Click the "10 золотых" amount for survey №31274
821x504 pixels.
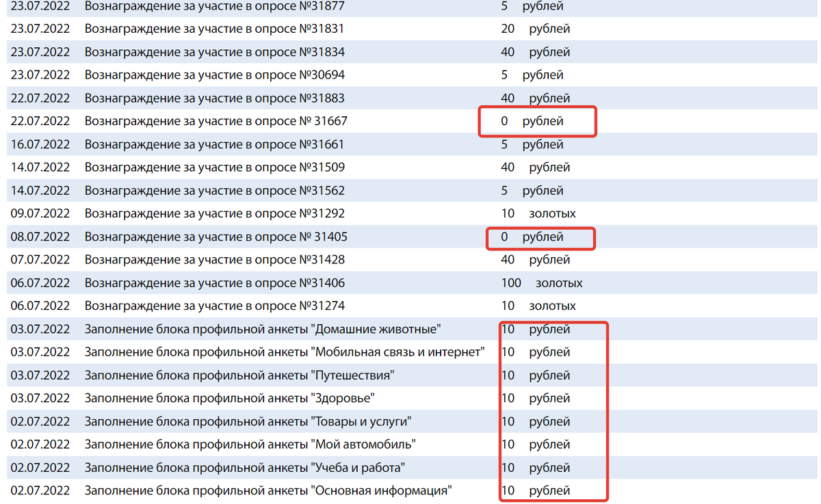pyautogui.click(x=538, y=306)
